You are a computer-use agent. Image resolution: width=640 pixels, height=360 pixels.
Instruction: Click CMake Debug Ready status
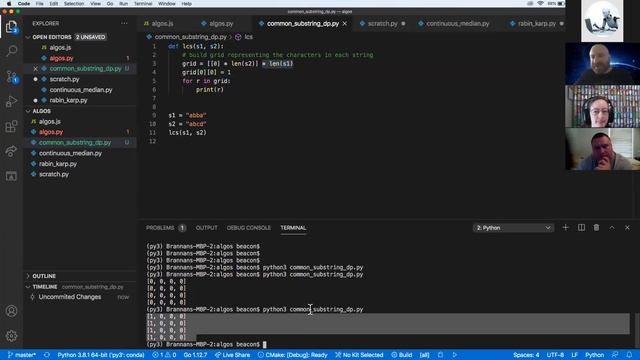[292, 355]
